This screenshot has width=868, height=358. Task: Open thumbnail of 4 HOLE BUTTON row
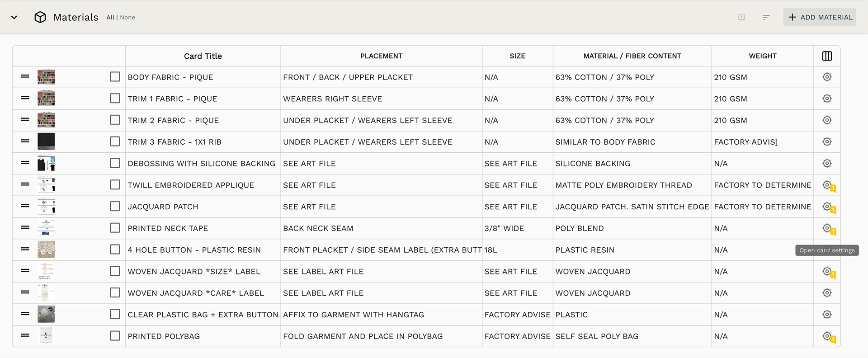coord(46,250)
